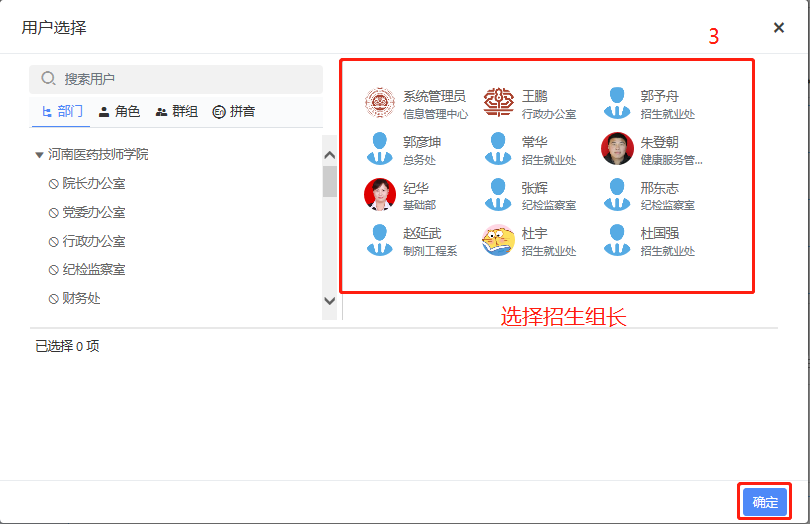Select user name 纪华
The image size is (810, 524).
[415, 188]
